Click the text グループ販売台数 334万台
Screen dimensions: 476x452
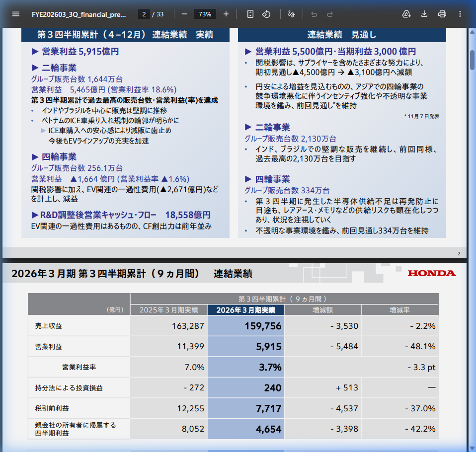[x=287, y=190]
